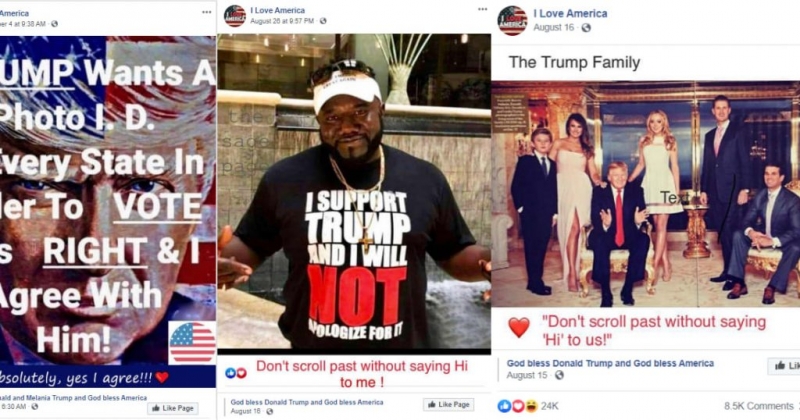The height and width of the screenshot is (420, 800).
Task: Open the I Support Trump shirt photo
Action: tap(354, 194)
